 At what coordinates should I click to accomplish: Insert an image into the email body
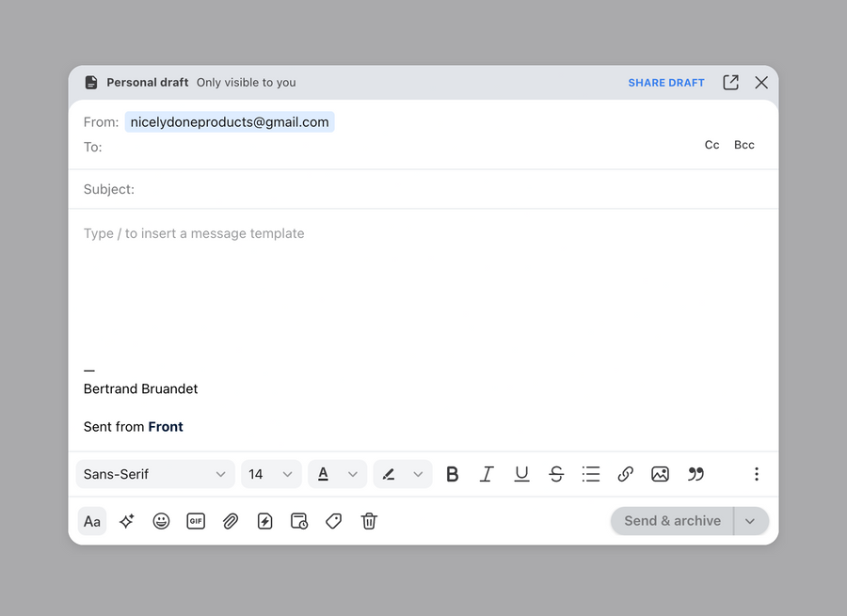(x=660, y=474)
